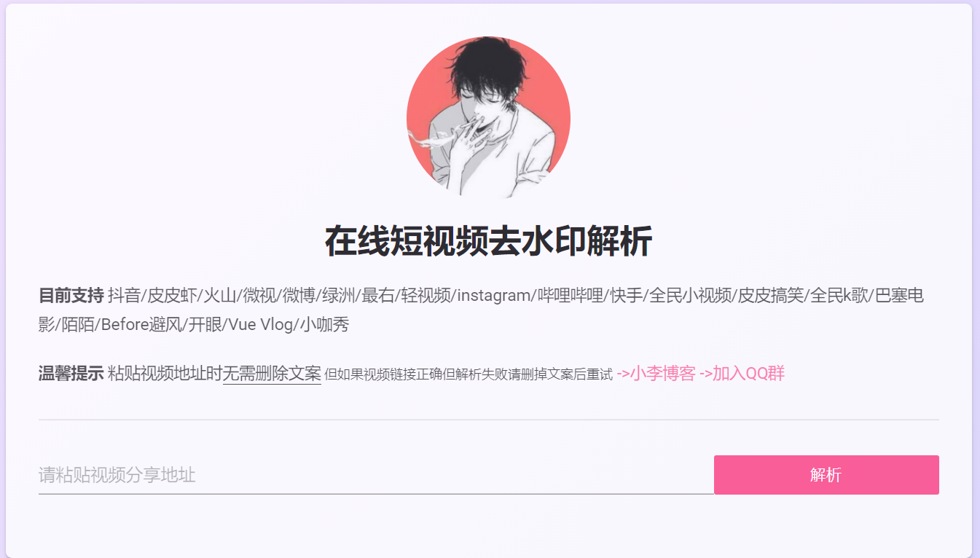Click the circular anime avatar image
980x558 pixels.
click(488, 118)
